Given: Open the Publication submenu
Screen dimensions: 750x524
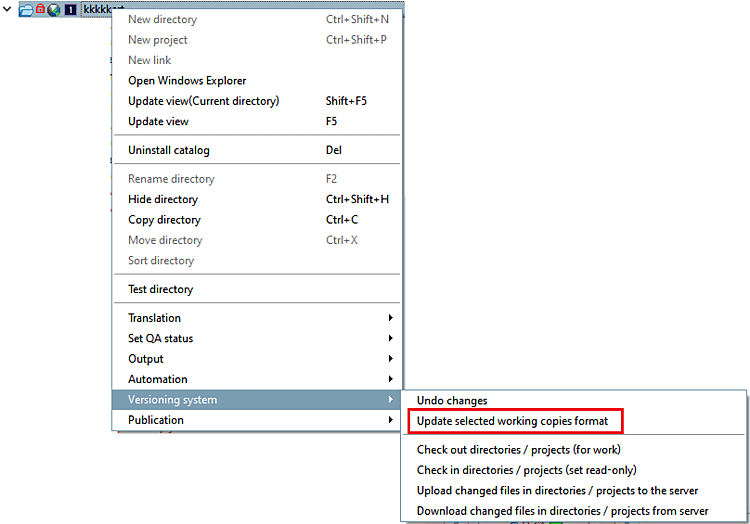Looking at the screenshot, I should (258, 420).
